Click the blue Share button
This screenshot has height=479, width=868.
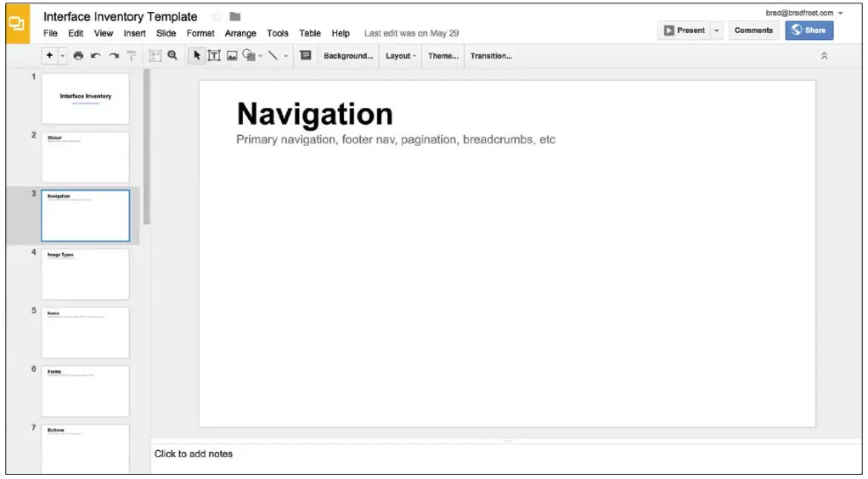[809, 31]
